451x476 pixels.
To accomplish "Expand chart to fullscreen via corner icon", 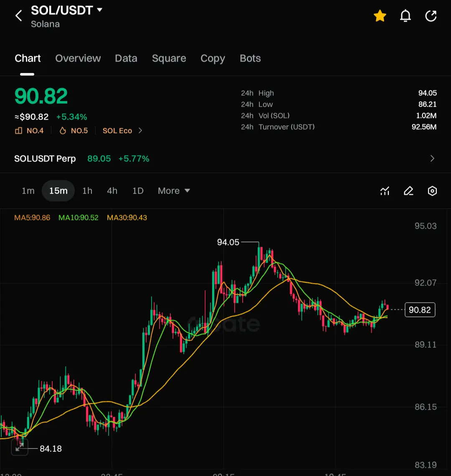I will pyautogui.click(x=20, y=447).
